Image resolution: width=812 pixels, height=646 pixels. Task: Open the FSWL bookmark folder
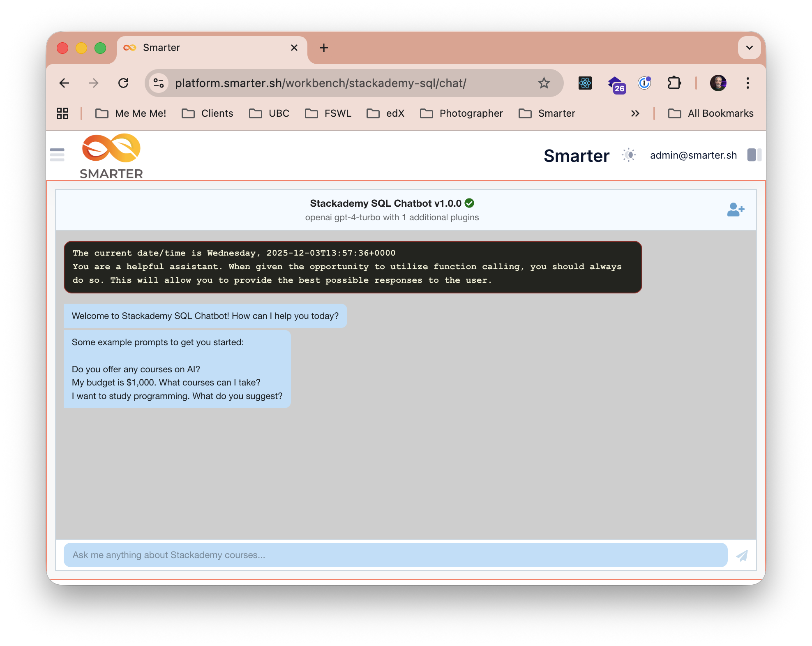point(328,113)
